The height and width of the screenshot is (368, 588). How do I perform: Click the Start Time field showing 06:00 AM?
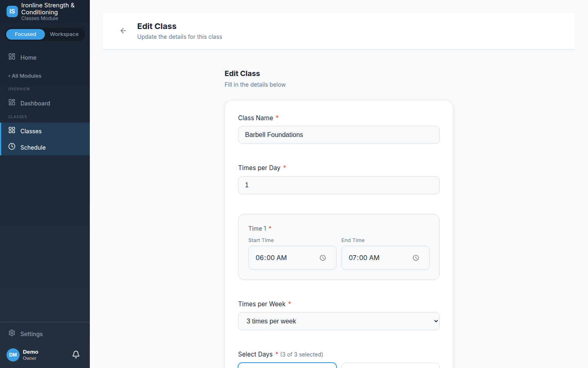click(292, 258)
